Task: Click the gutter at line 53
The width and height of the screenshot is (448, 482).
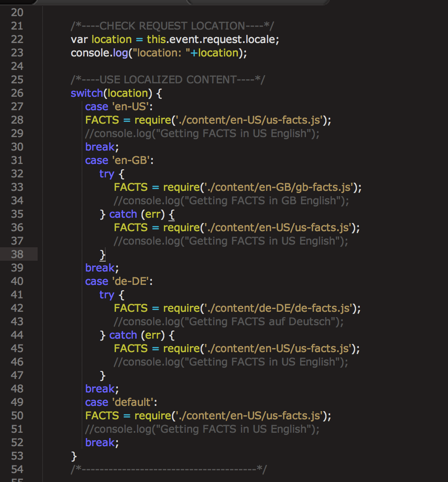Action: 17,456
